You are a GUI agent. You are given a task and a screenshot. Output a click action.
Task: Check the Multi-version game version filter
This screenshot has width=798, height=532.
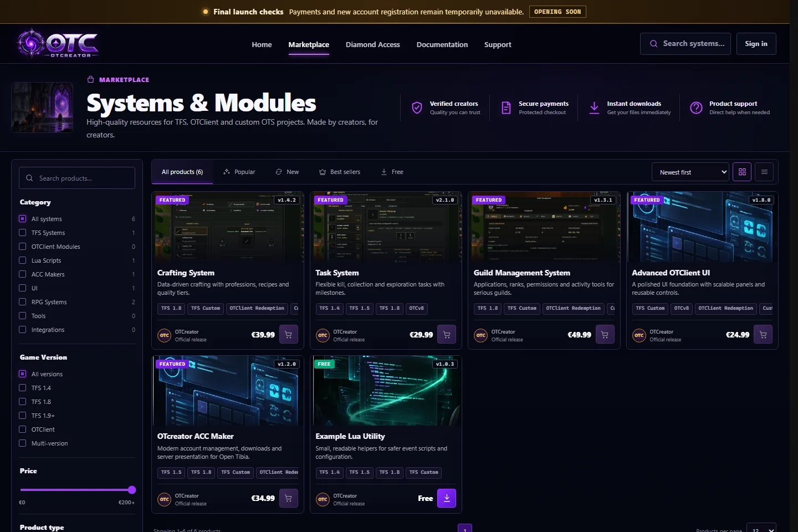coord(23,443)
